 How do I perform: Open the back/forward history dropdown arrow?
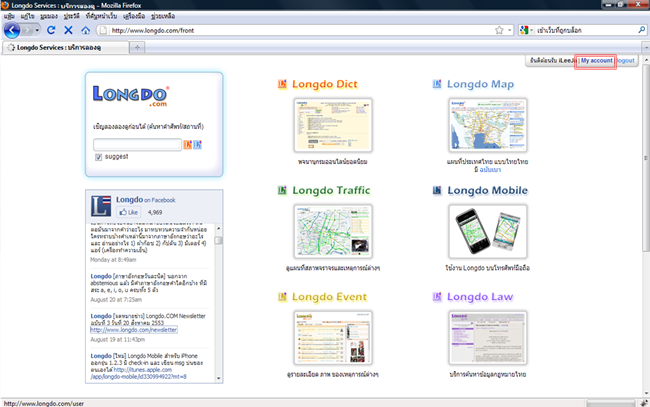pos(37,30)
